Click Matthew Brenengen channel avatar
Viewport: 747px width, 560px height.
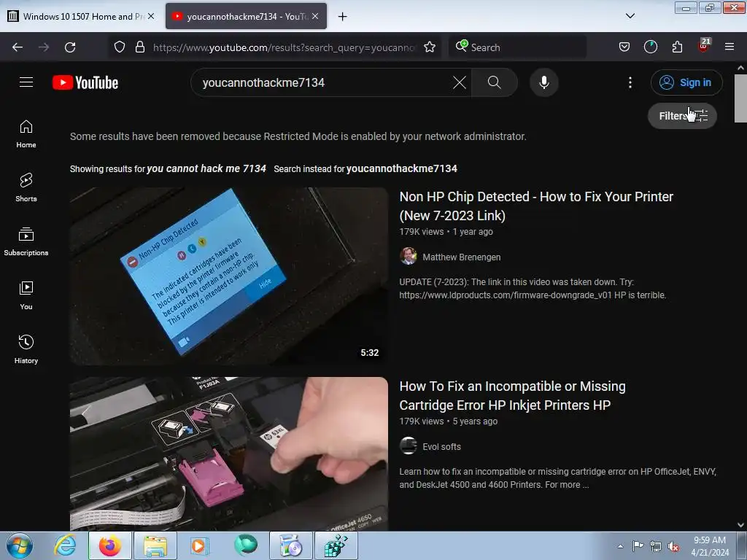tap(409, 256)
